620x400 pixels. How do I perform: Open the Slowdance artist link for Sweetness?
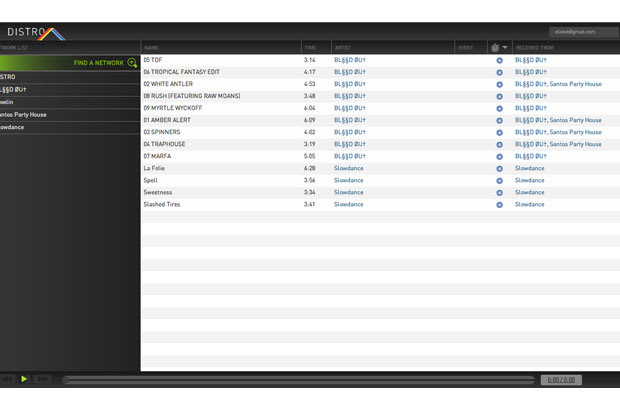(x=348, y=192)
